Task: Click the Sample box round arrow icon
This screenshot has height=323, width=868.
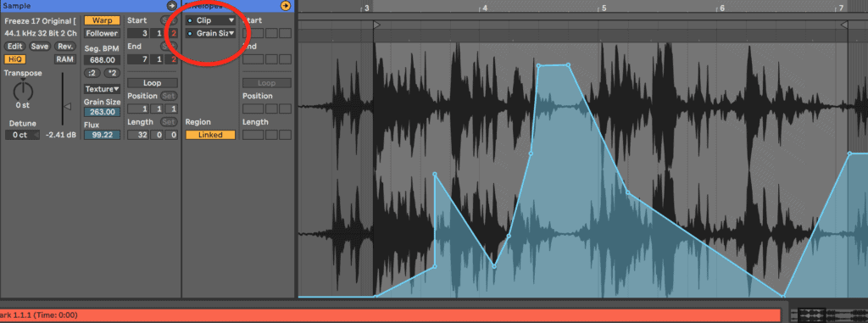Action: tap(171, 6)
